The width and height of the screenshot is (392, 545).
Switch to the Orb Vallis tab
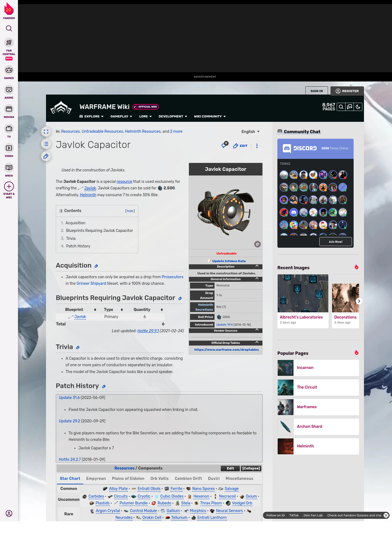click(x=160, y=479)
